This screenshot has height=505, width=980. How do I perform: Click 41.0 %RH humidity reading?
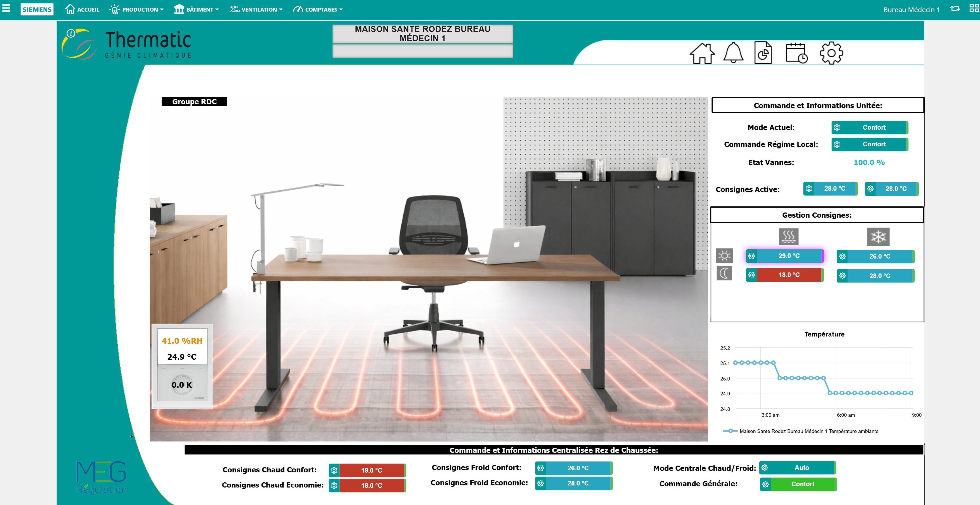click(182, 341)
